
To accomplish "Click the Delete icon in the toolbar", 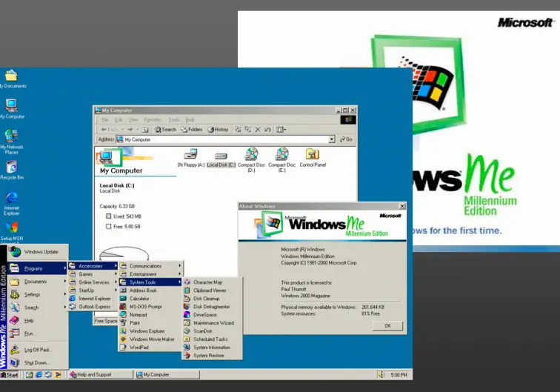I will click(x=258, y=130).
